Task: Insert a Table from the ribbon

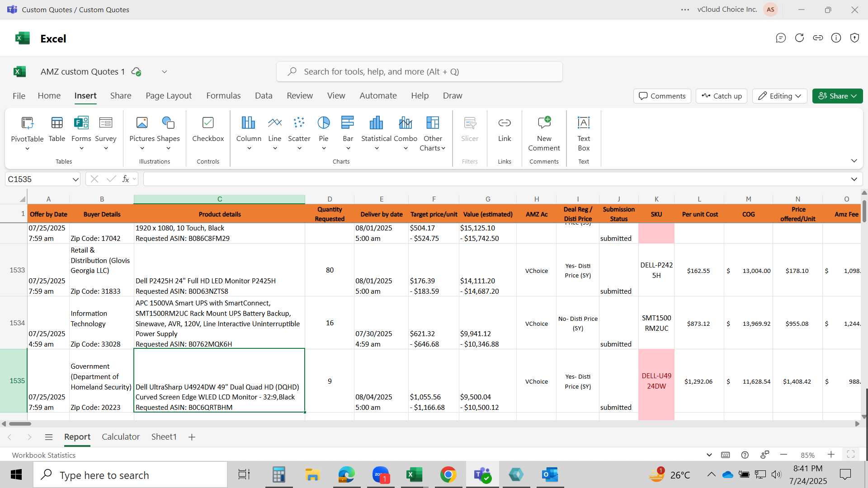Action: point(57,129)
